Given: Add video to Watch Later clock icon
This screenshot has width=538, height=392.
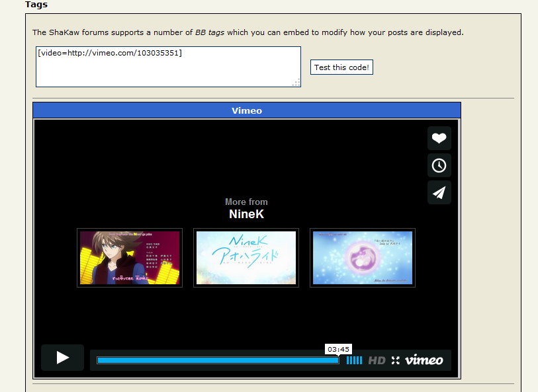Looking at the screenshot, I should [x=439, y=165].
